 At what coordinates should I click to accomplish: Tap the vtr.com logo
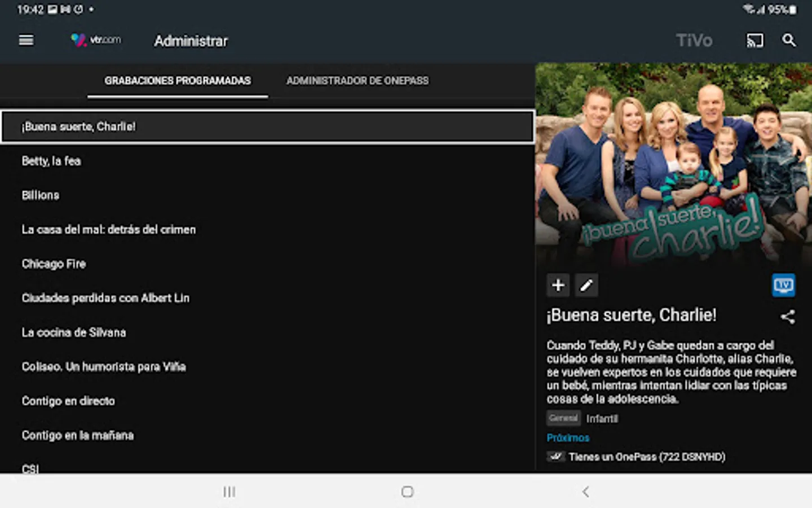(95, 40)
